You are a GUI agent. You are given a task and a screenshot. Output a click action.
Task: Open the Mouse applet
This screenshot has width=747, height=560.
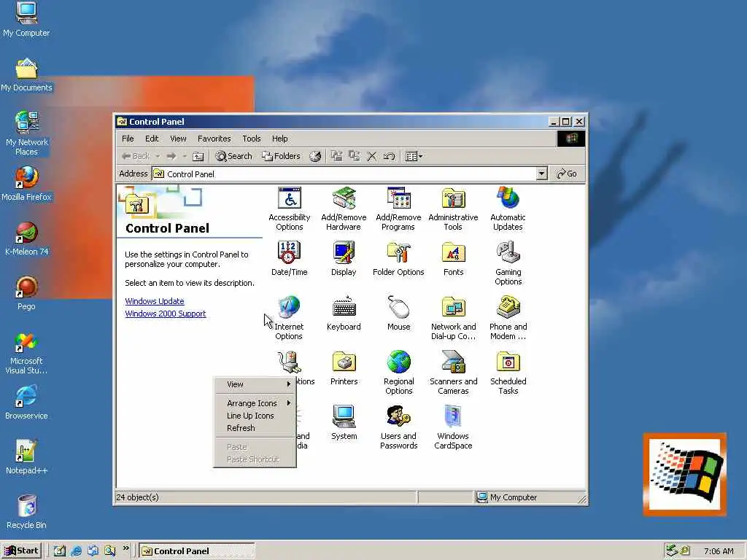click(x=398, y=314)
